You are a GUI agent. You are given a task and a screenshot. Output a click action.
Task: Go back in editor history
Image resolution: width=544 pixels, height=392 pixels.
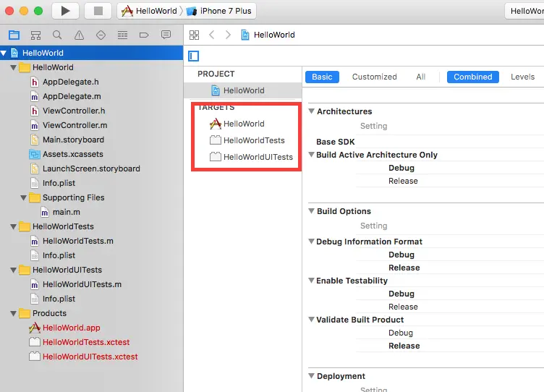pyautogui.click(x=212, y=35)
